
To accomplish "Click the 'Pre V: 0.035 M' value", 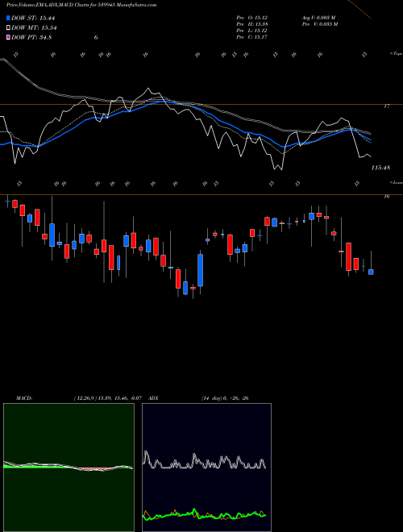I will point(321,24).
